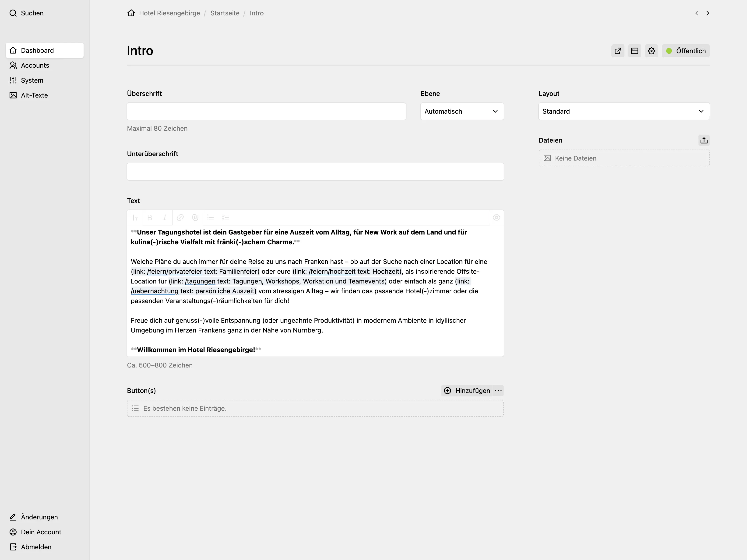
Task: Click /uebernachtung link in text
Action: tap(154, 291)
